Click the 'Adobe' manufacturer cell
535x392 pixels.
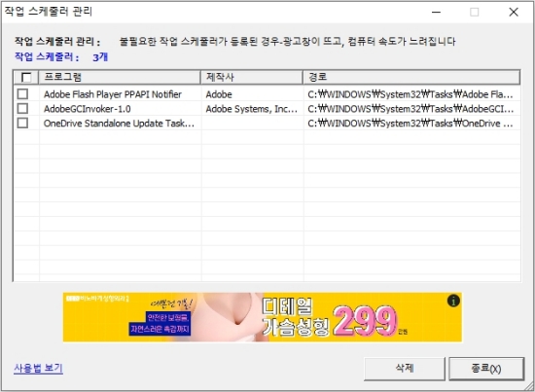(219, 94)
